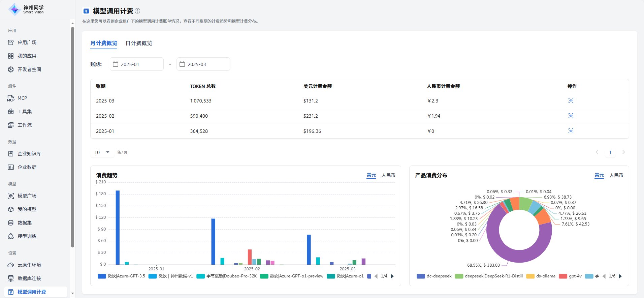The image size is (644, 298).
Task: Open the MCP component page
Action: pyautogui.click(x=22, y=98)
